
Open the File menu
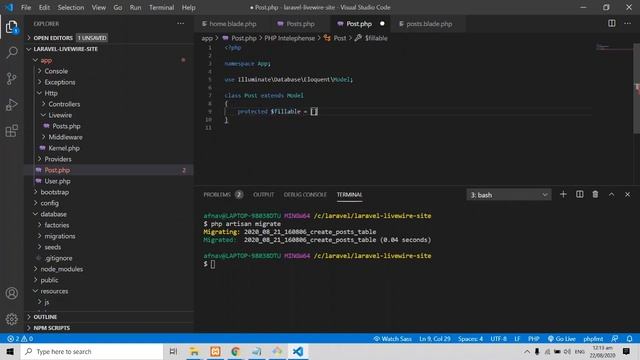pyautogui.click(x=26, y=7)
